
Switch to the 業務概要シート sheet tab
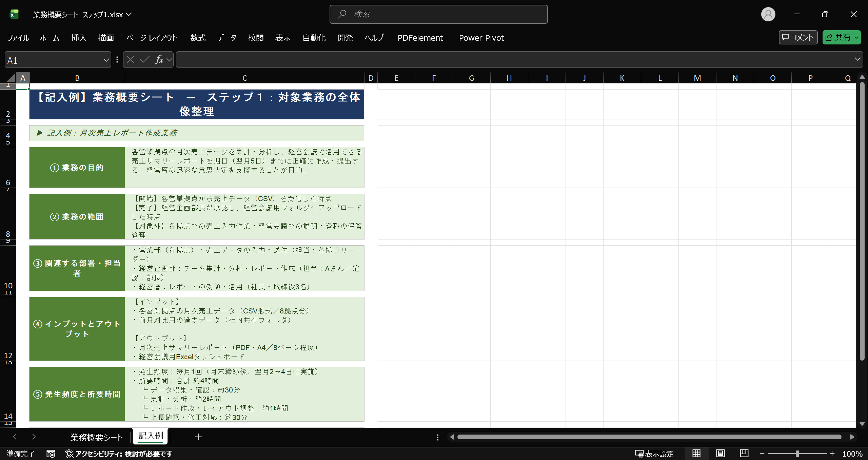click(97, 437)
